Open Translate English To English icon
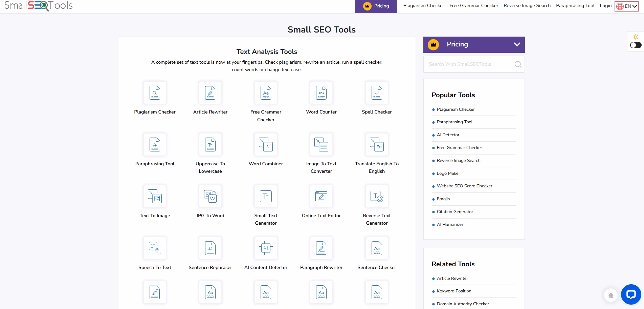The height and width of the screenshot is (309, 644). click(377, 145)
